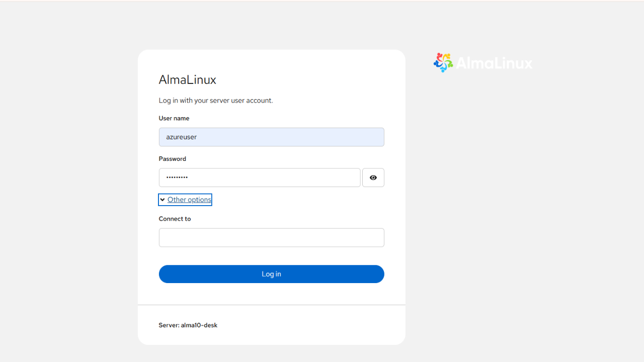Focus the User name field
The image size is (644, 362).
click(272, 137)
